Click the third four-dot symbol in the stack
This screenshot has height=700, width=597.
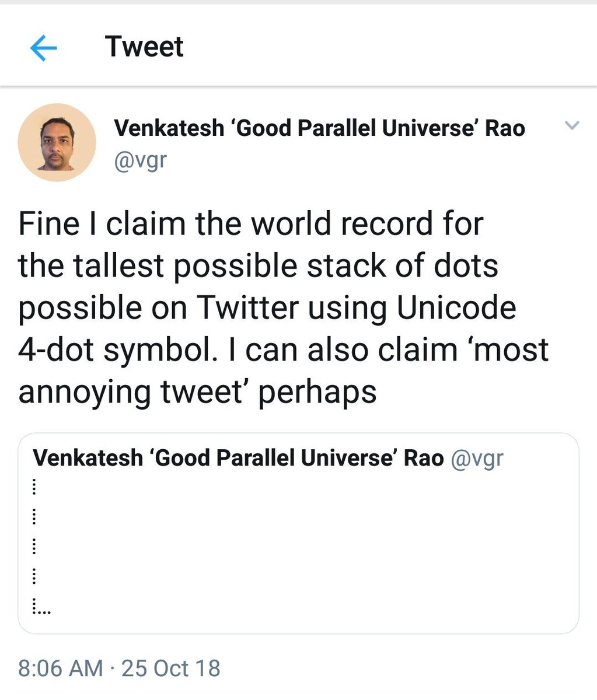coord(34,547)
